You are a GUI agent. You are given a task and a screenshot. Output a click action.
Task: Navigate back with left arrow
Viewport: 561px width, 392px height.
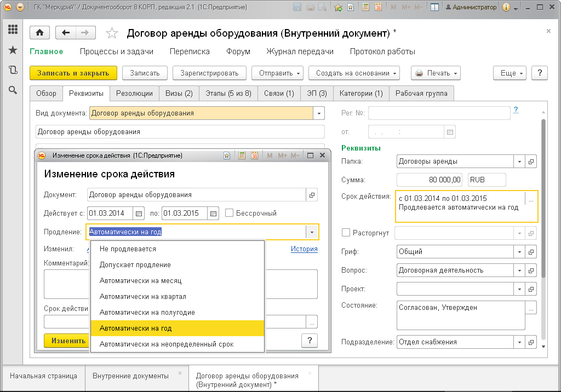click(66, 33)
